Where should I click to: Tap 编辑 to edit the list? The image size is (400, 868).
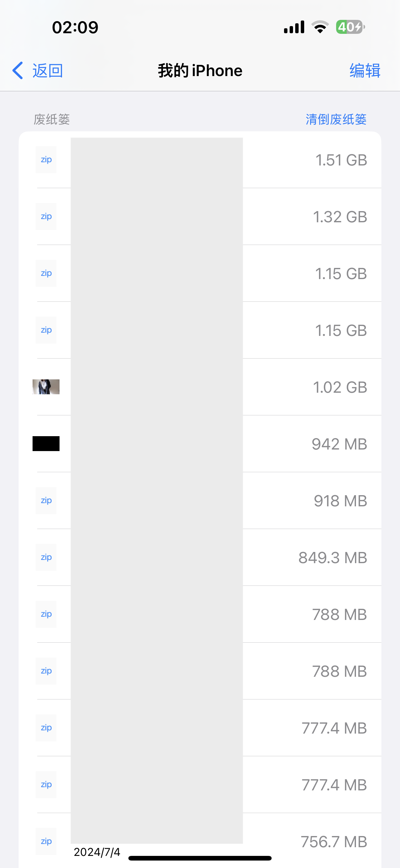[x=365, y=71]
